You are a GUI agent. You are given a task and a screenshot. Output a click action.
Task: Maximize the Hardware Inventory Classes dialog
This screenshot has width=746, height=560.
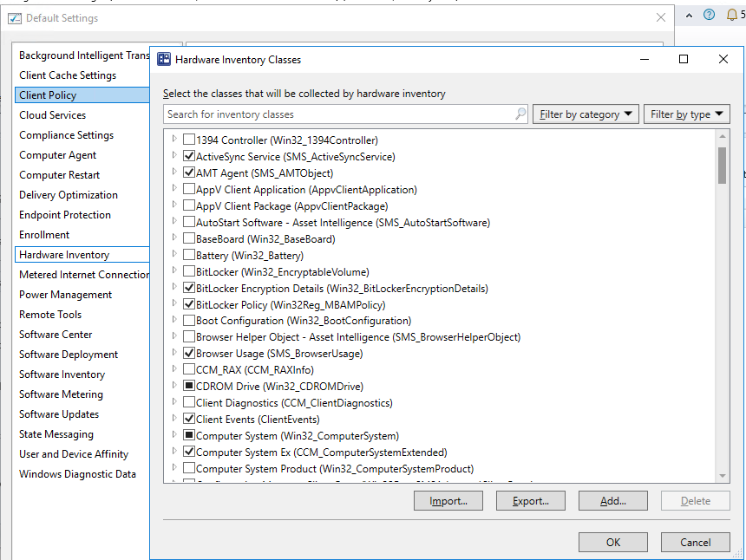(683, 59)
